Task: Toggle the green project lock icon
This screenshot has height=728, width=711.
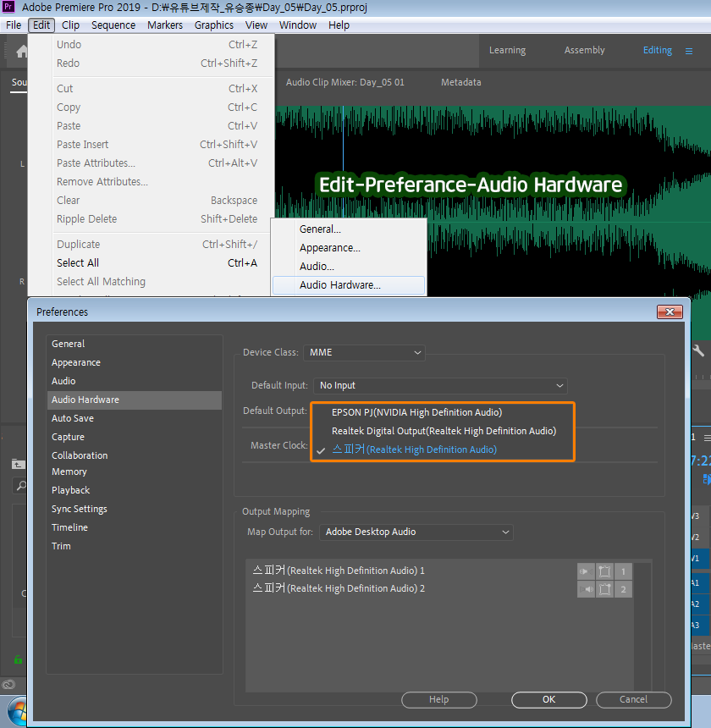Action: (18, 659)
